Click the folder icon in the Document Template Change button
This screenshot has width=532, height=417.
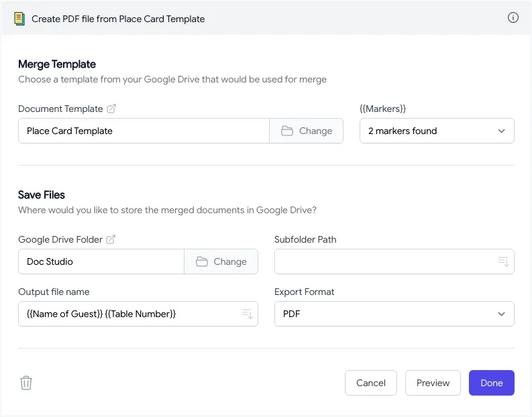coord(287,131)
